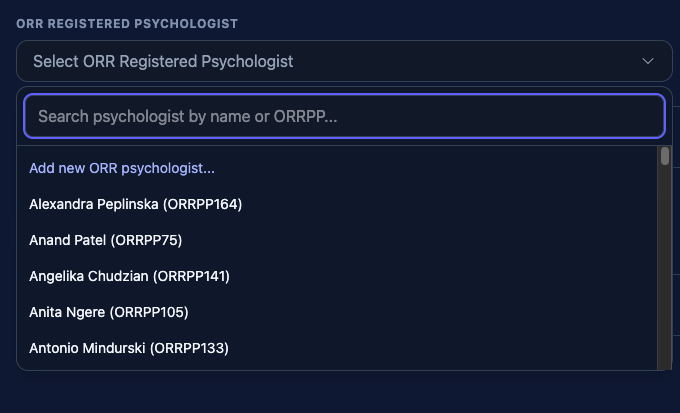The width and height of the screenshot is (680, 413).
Task: Focus the Search psychologist by name field
Action: [x=344, y=116]
